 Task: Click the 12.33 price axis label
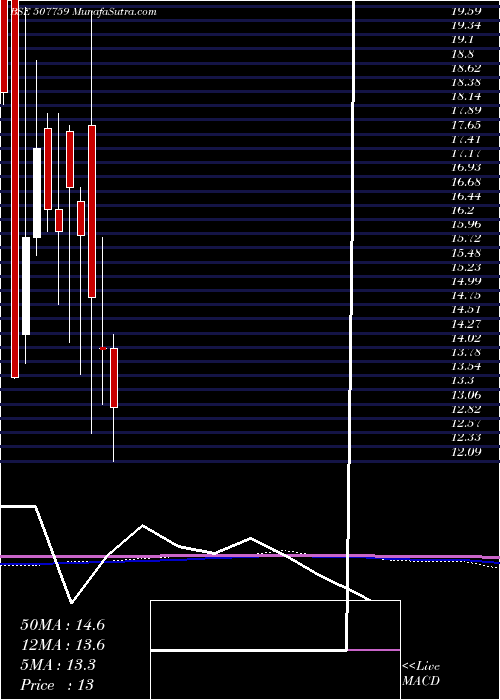pos(466,438)
